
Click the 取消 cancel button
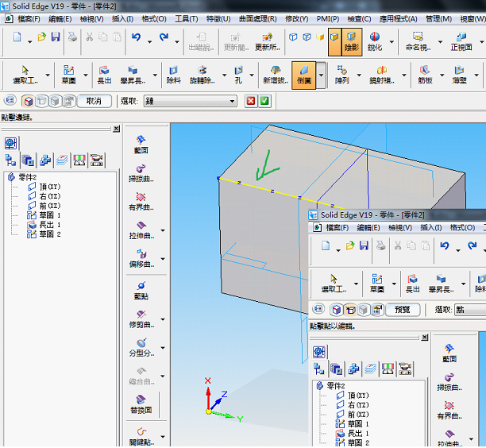point(94,101)
